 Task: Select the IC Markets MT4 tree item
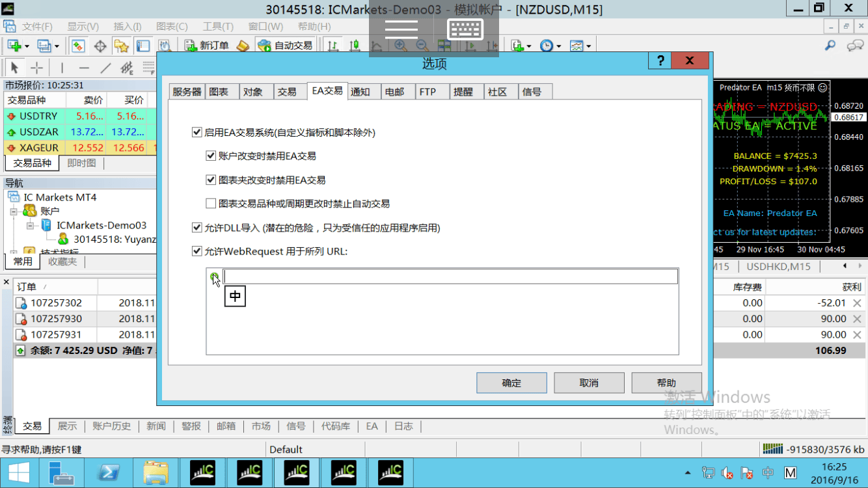coord(60,197)
